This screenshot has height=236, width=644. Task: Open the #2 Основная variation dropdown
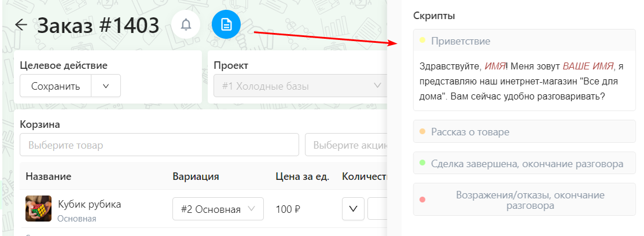coord(218,209)
